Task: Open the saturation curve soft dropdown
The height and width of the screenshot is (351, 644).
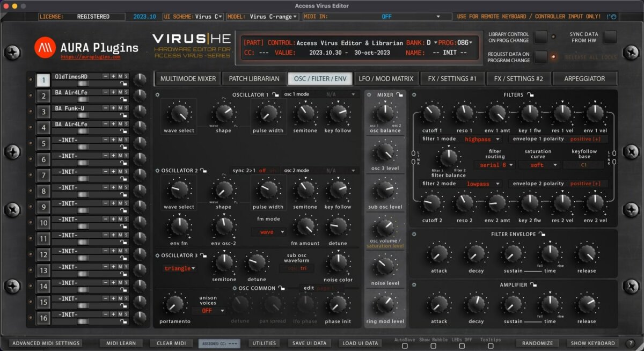Action: (x=538, y=165)
